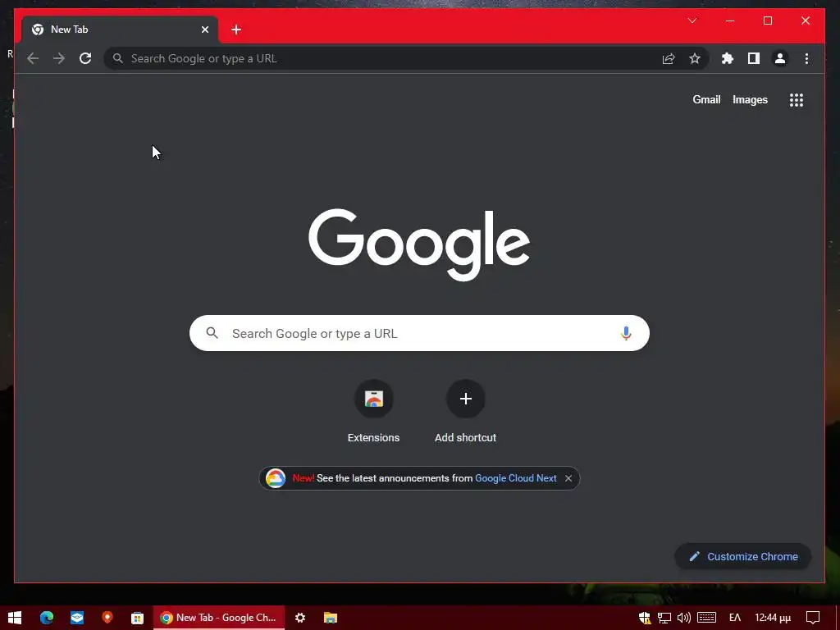Select the Chrome New Tab taskbar button
This screenshot has height=630, width=840.
(x=219, y=618)
